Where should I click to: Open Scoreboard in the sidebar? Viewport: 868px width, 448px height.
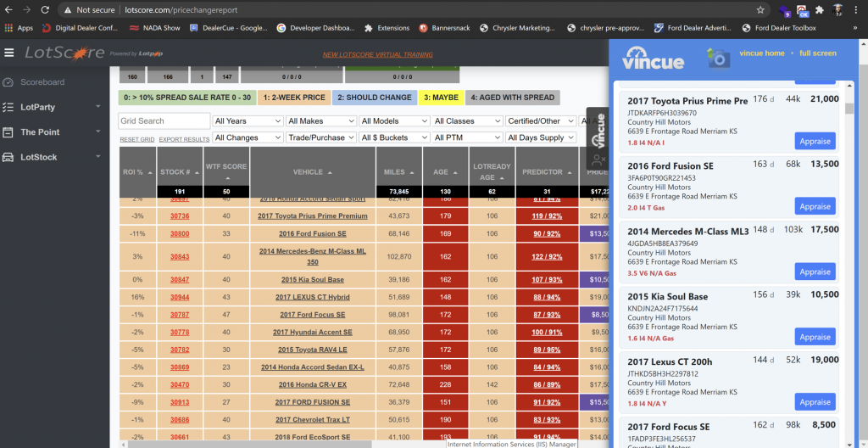42,82
